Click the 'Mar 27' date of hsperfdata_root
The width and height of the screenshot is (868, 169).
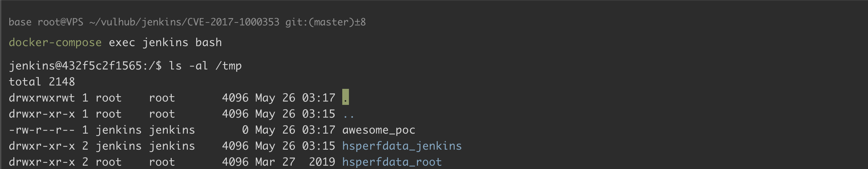pyautogui.click(x=275, y=162)
